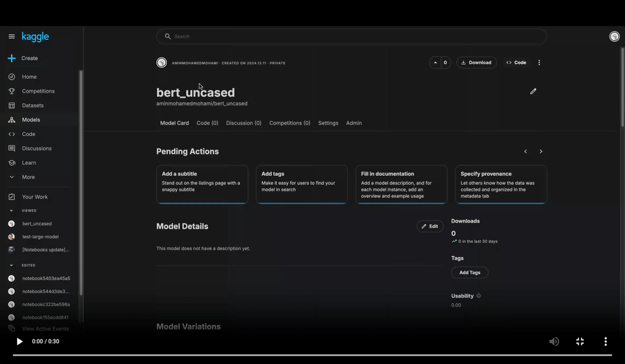The width and height of the screenshot is (625, 364).
Task: Collapse the Edited list
Action: [11, 265]
